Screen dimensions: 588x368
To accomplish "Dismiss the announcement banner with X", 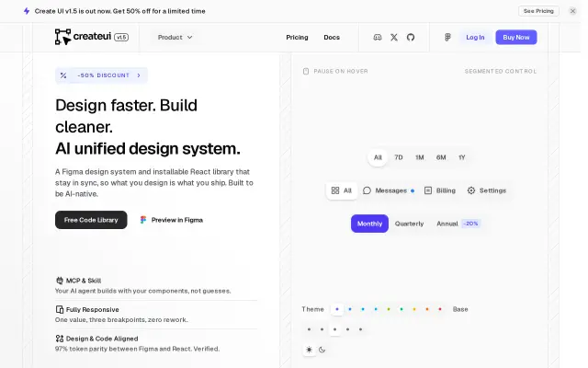I will (572, 11).
